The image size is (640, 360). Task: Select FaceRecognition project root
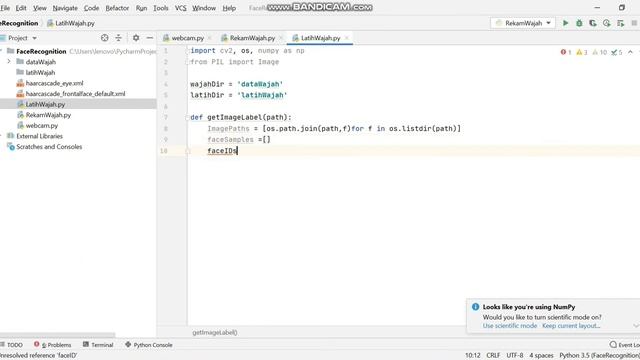(41, 51)
